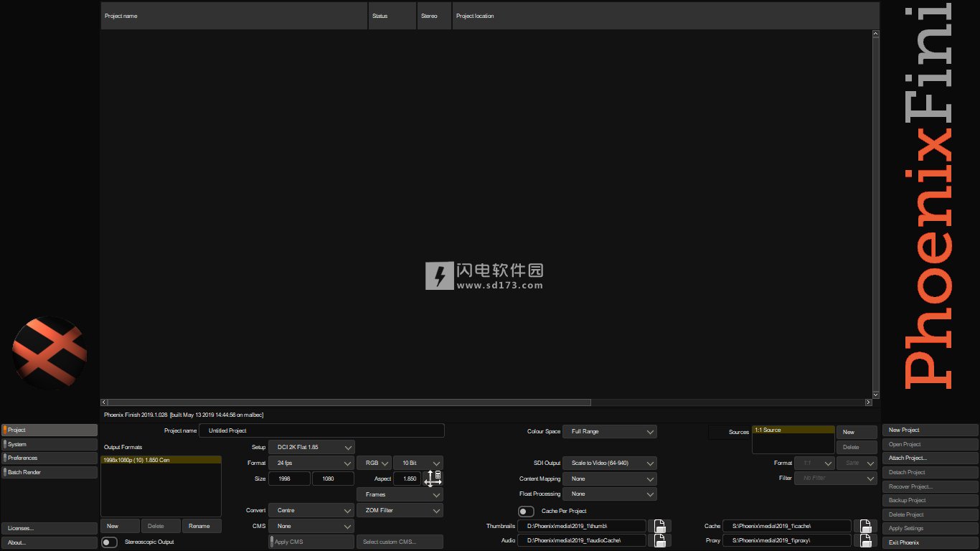Image resolution: width=980 pixels, height=551 pixels.
Task: Open the Float Processing dropdown
Action: coord(610,494)
